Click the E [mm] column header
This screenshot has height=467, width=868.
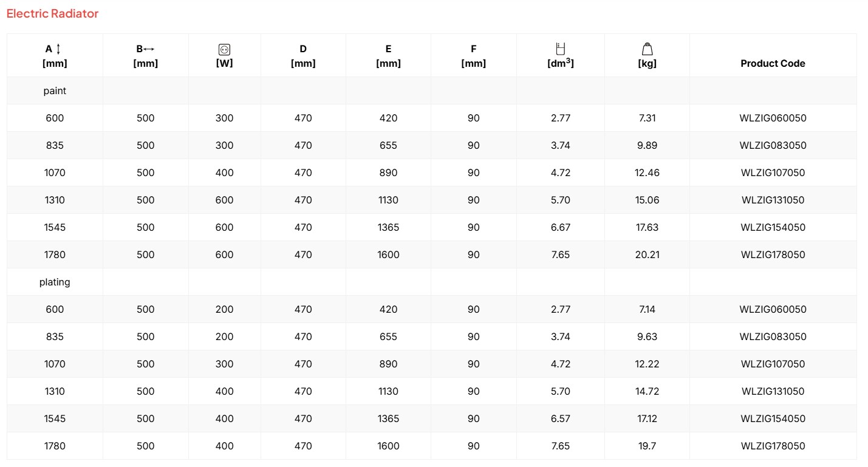click(388, 56)
